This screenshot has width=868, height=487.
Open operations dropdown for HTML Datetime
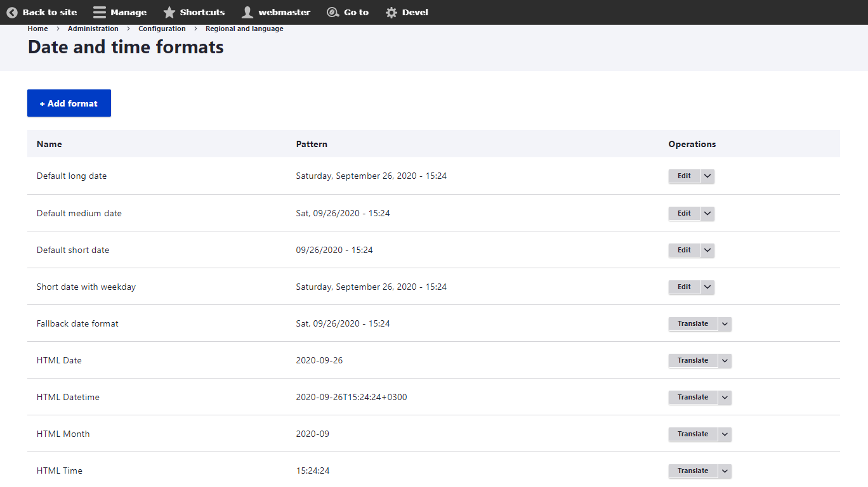pos(725,398)
